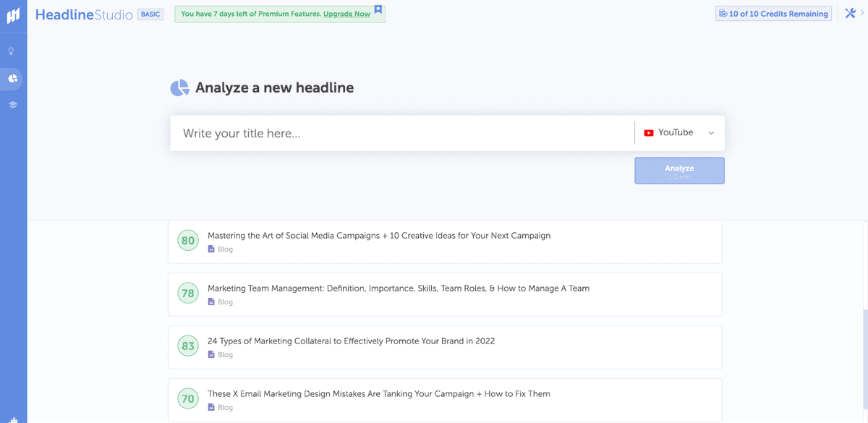This screenshot has width=868, height=423.
Task: Click the score circle 70 on email marketing headline
Action: [x=187, y=398]
